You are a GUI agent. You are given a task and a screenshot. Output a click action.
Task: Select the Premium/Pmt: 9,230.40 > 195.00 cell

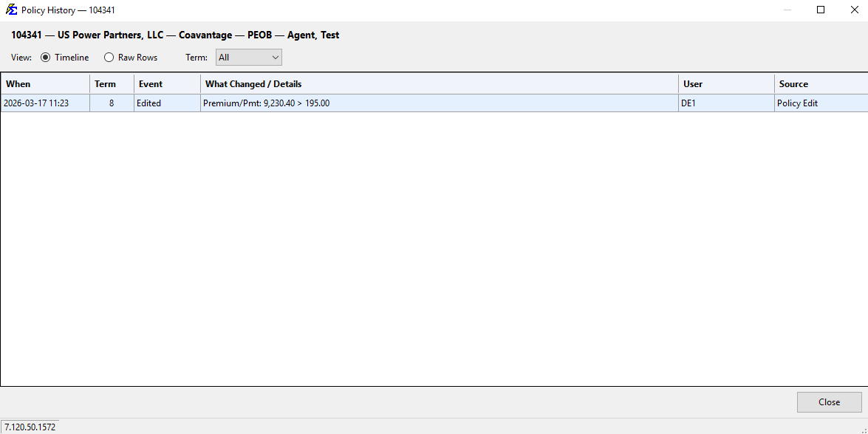pyautogui.click(x=440, y=103)
